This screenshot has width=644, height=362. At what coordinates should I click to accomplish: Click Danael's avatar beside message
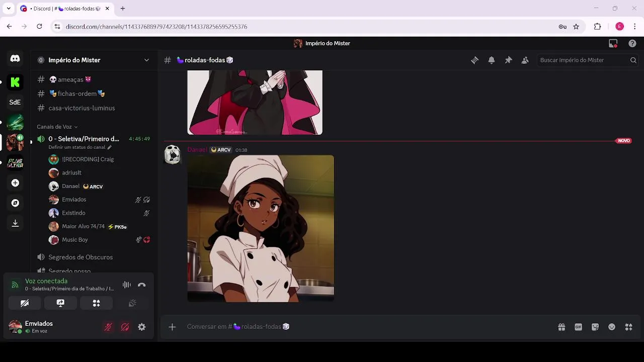172,154
